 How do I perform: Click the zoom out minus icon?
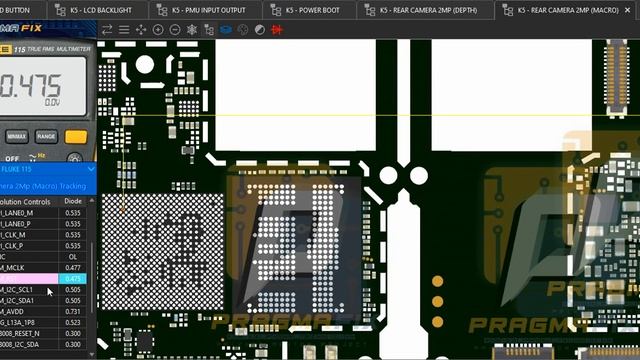point(175,29)
